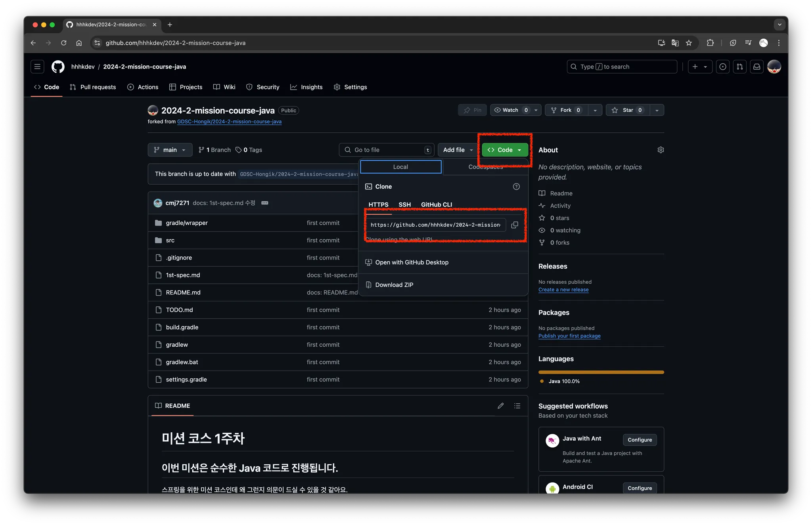Open the notifications inbox icon
The width and height of the screenshot is (812, 525).
(757, 67)
